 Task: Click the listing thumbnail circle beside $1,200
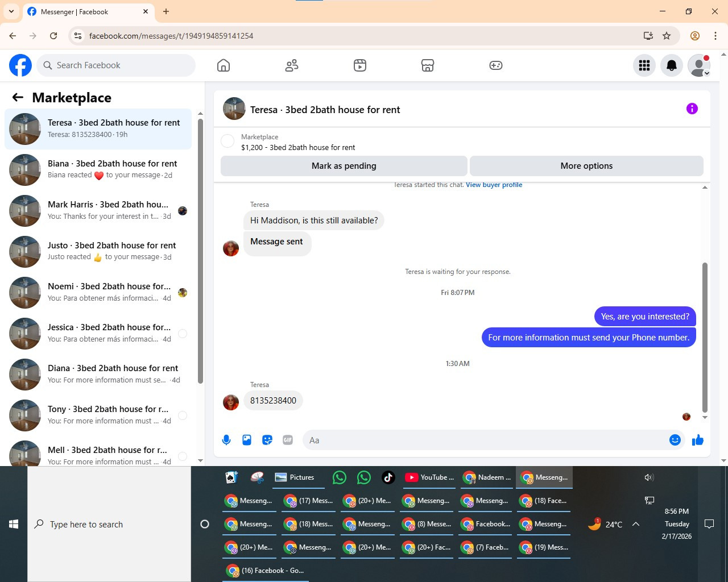(227, 142)
